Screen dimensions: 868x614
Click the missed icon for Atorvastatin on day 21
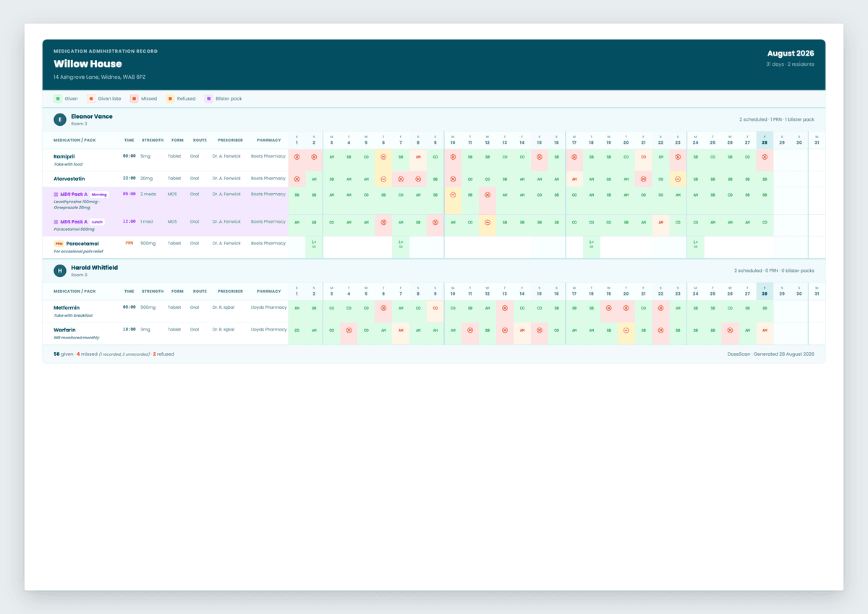coord(643,179)
